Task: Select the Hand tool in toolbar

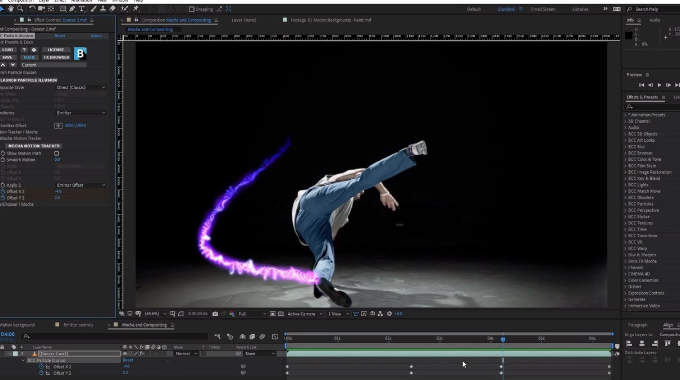Action: point(10,9)
